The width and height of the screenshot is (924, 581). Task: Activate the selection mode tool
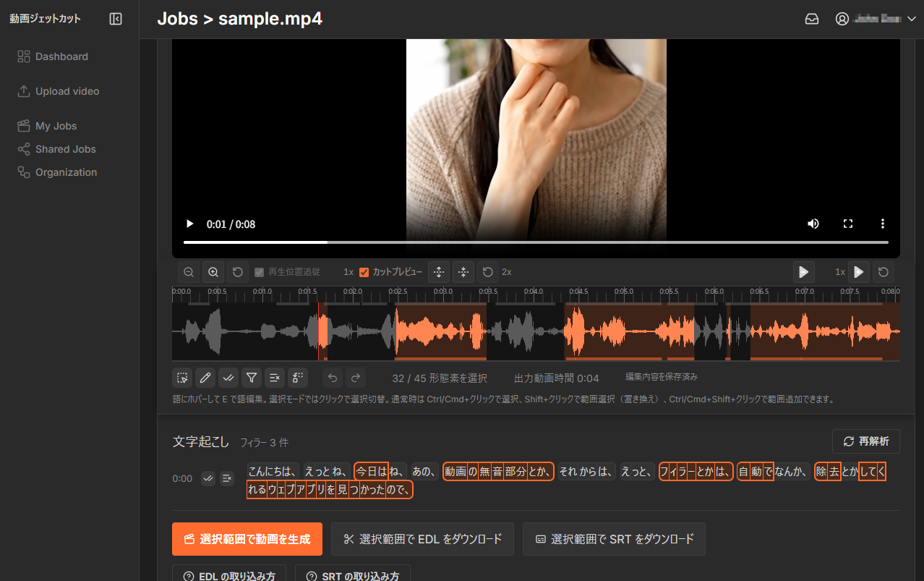point(182,378)
